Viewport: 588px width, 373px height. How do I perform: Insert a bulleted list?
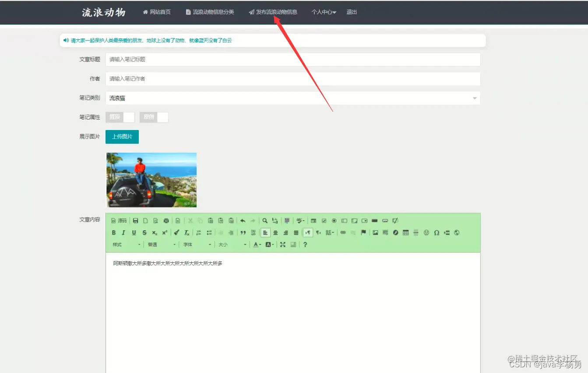pos(209,233)
